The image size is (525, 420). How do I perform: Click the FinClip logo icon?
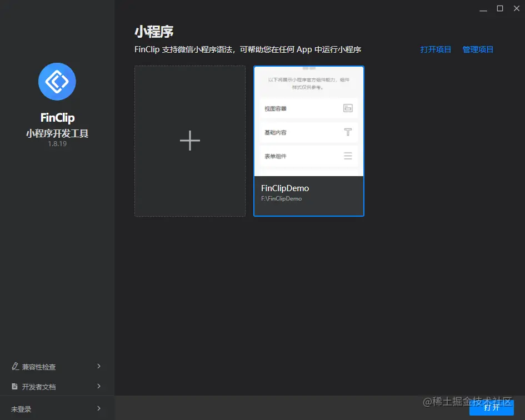(57, 81)
